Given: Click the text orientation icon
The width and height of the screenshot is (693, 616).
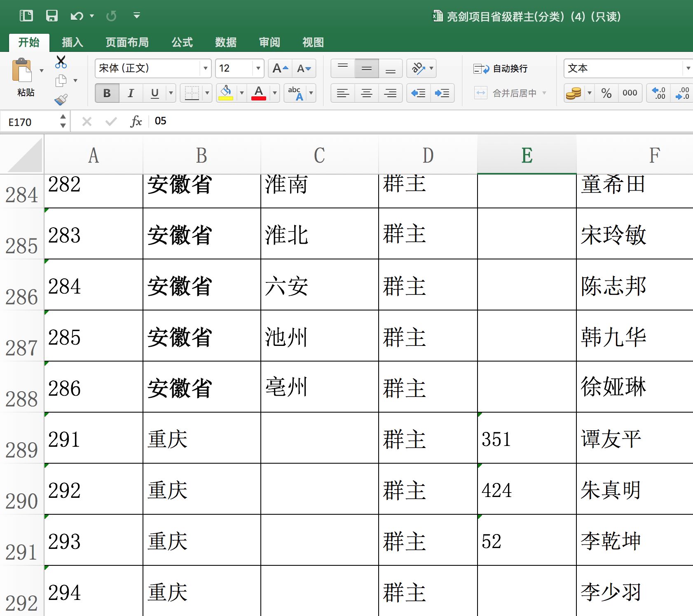Looking at the screenshot, I should (x=418, y=68).
